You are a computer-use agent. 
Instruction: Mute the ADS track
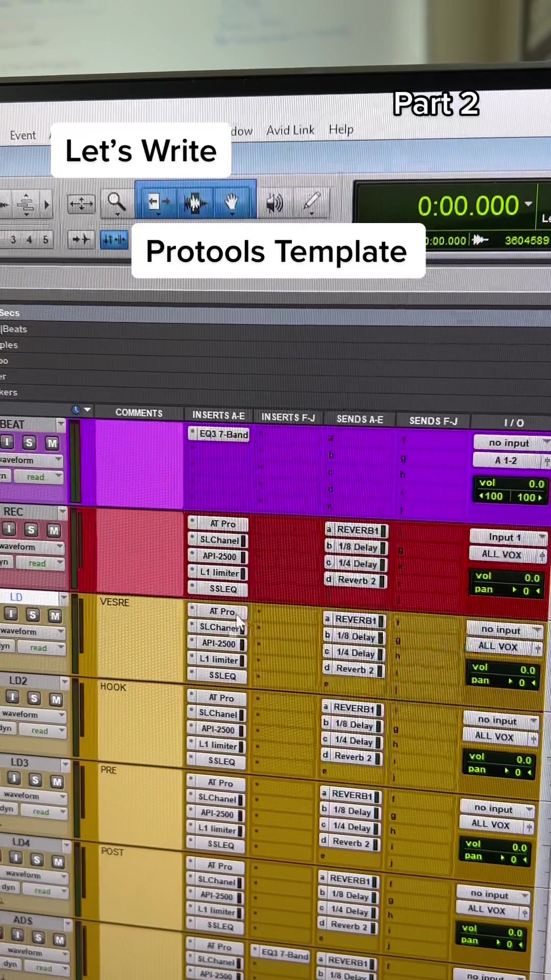[60, 940]
